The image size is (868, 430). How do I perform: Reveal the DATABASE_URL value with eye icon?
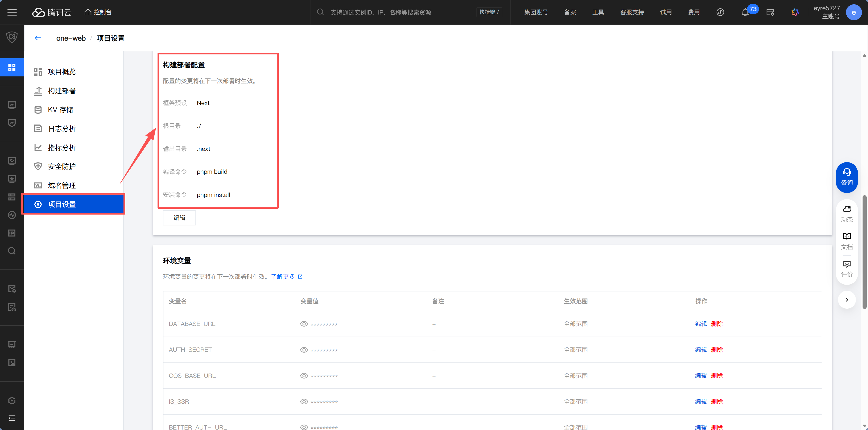(304, 324)
